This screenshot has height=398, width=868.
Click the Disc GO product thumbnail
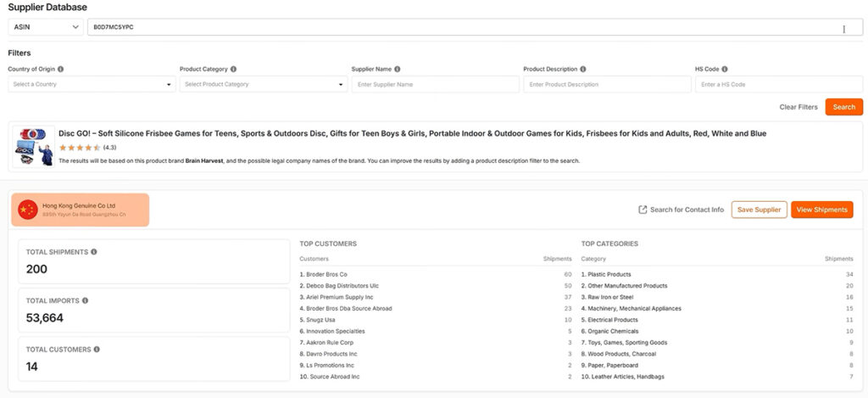coord(34,146)
